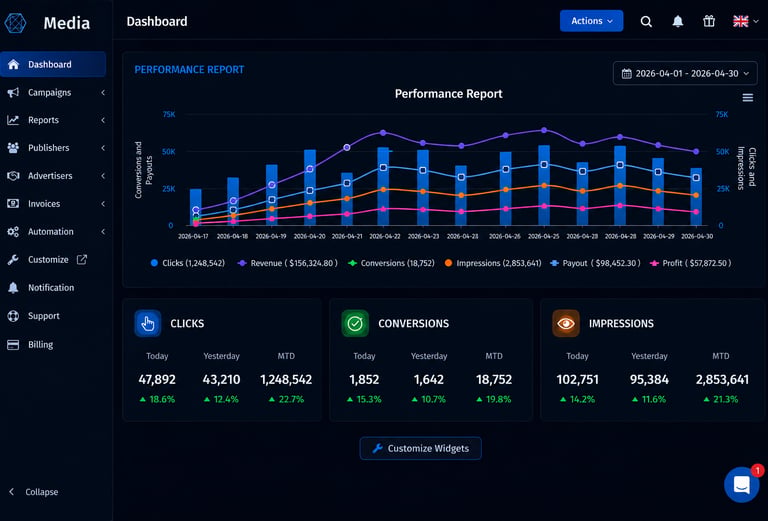Expand the Invoices submenu chevron
The width and height of the screenshot is (768, 521).
pos(103,204)
